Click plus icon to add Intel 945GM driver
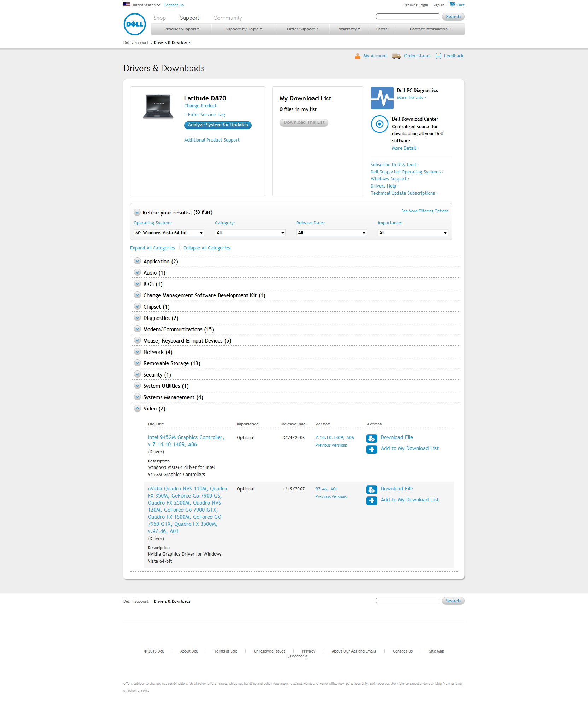Image resolution: width=588 pixels, height=701 pixels. click(x=372, y=449)
